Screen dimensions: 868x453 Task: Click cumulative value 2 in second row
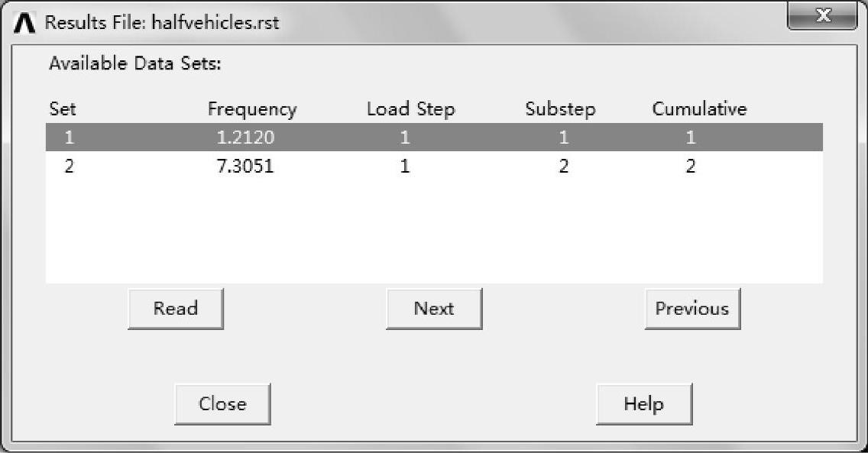click(x=690, y=167)
